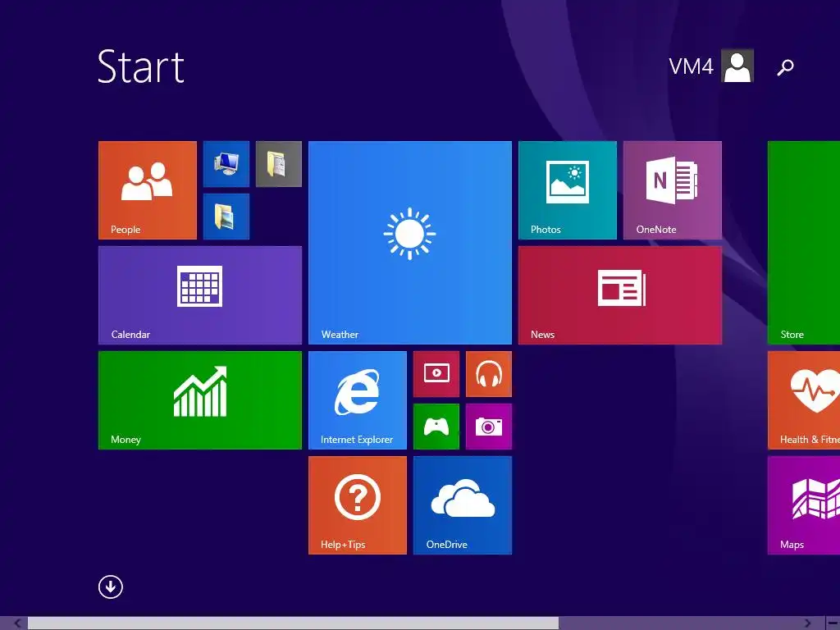The image size is (840, 630).
Task: Open the Music headphones tile
Action: (489, 374)
